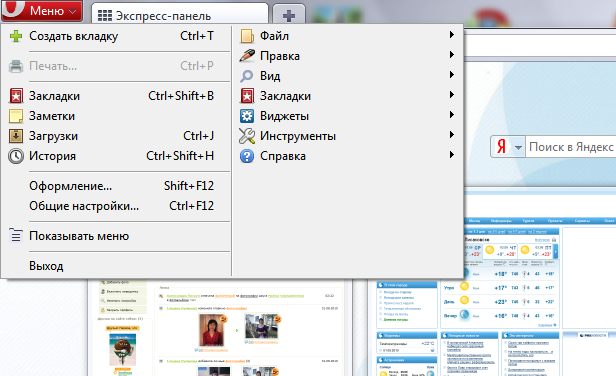Screen dimensions: 616x376
Task: Click the menu list icon beside Показывать меню
Action: pos(16,235)
